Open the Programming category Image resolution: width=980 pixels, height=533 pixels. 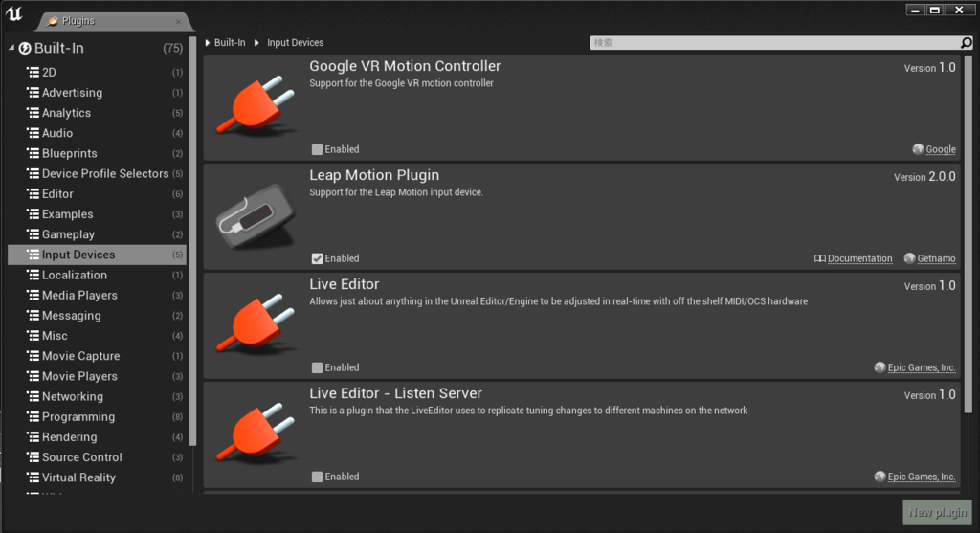pos(97,417)
